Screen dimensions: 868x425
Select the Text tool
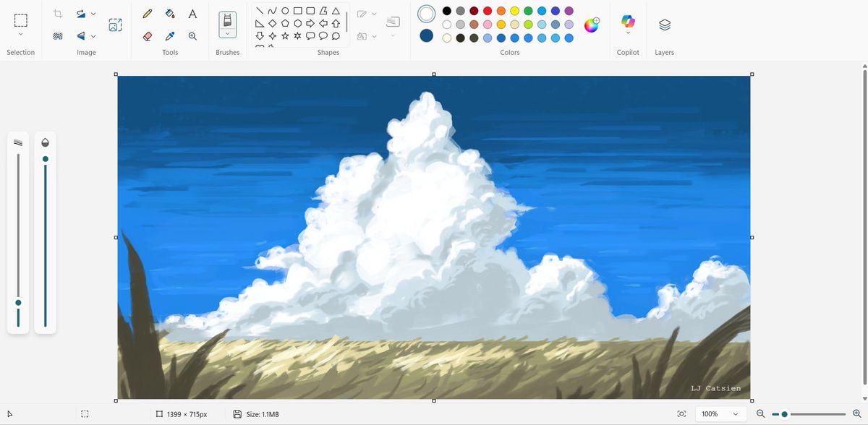[192, 13]
